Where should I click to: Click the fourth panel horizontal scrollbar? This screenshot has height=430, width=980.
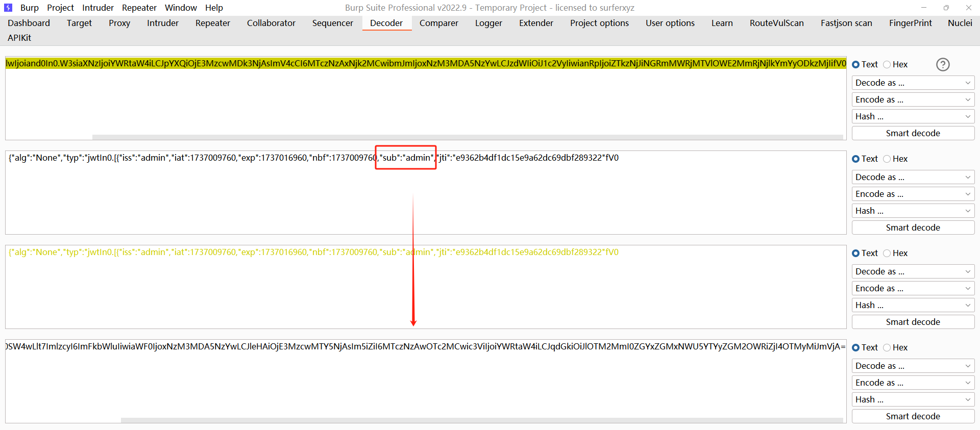(x=482, y=420)
